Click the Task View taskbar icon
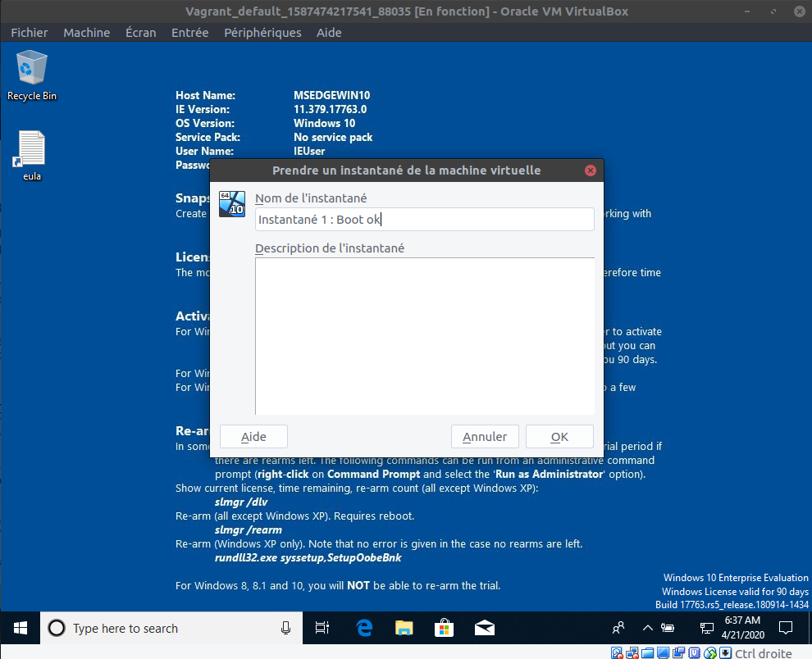This screenshot has height=659, width=812. (x=323, y=628)
